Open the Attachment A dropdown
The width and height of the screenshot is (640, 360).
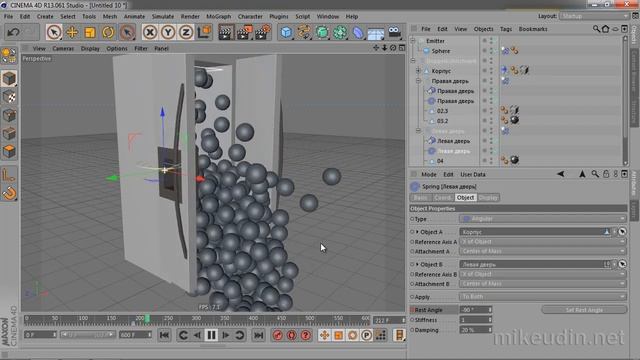coord(543,251)
